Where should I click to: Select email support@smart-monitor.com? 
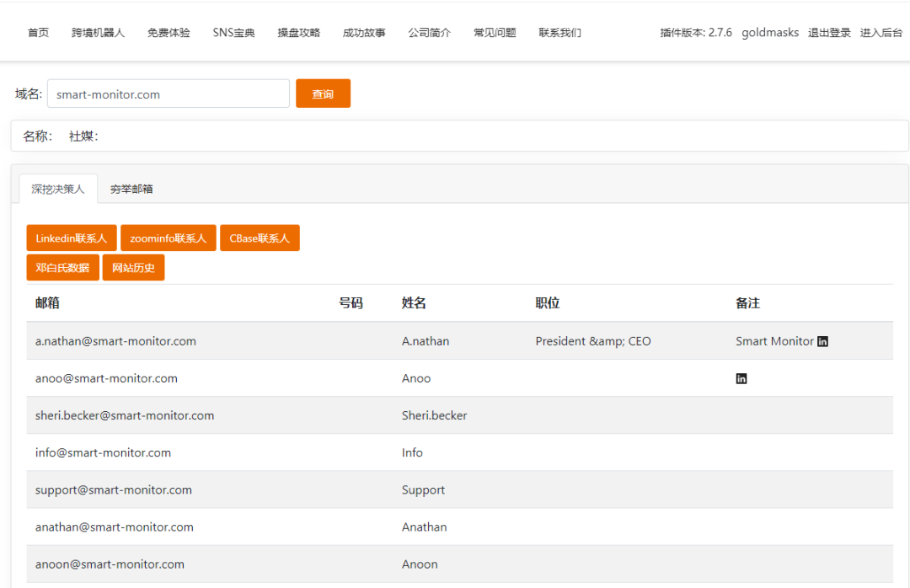point(113,490)
